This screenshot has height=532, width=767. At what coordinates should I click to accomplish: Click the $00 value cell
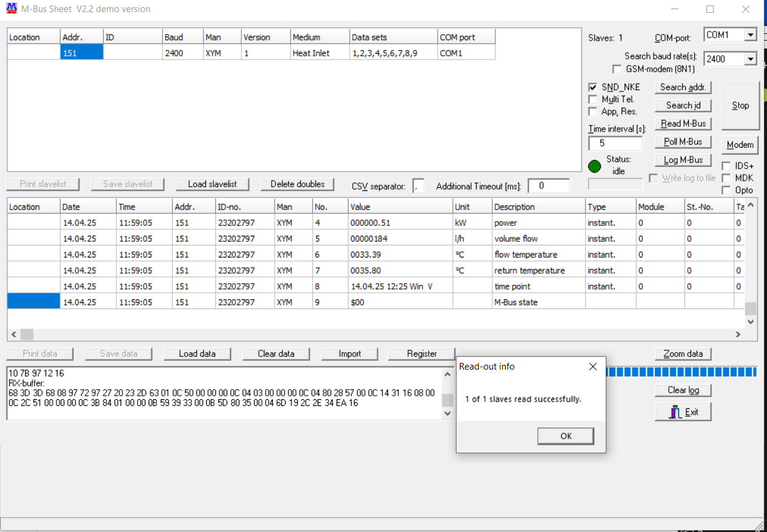tap(400, 301)
